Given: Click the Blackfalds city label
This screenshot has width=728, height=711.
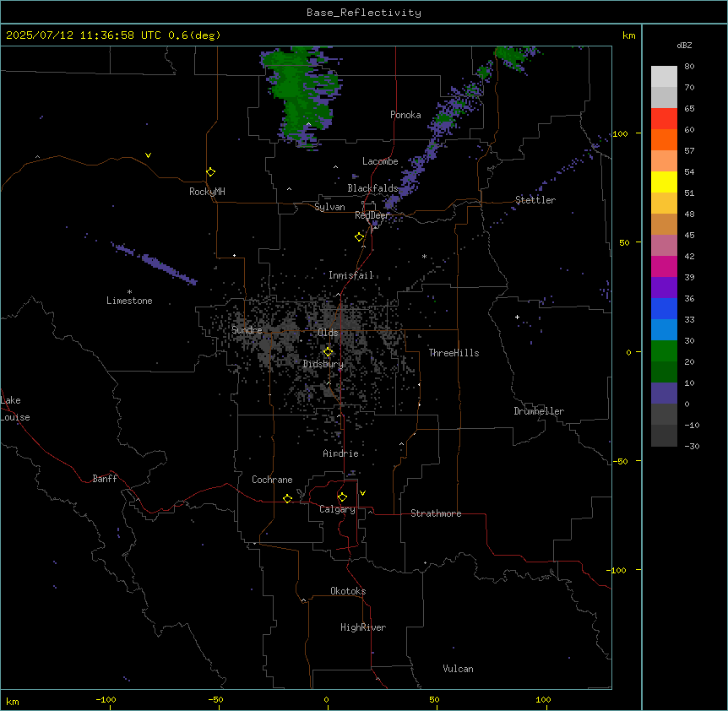Looking at the screenshot, I should 372,188.
